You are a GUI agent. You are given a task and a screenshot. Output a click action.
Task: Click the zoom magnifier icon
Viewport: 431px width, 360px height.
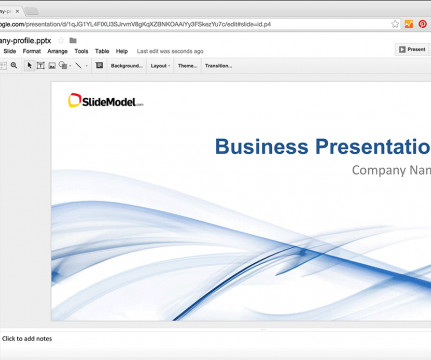point(14,65)
